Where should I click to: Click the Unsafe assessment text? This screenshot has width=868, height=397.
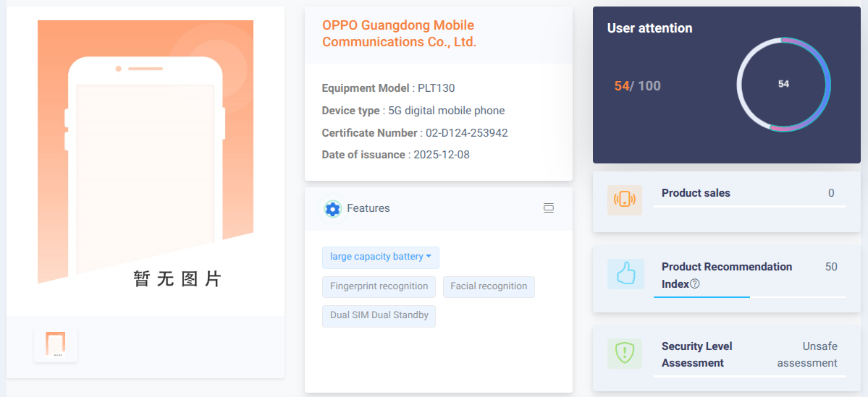click(x=808, y=354)
